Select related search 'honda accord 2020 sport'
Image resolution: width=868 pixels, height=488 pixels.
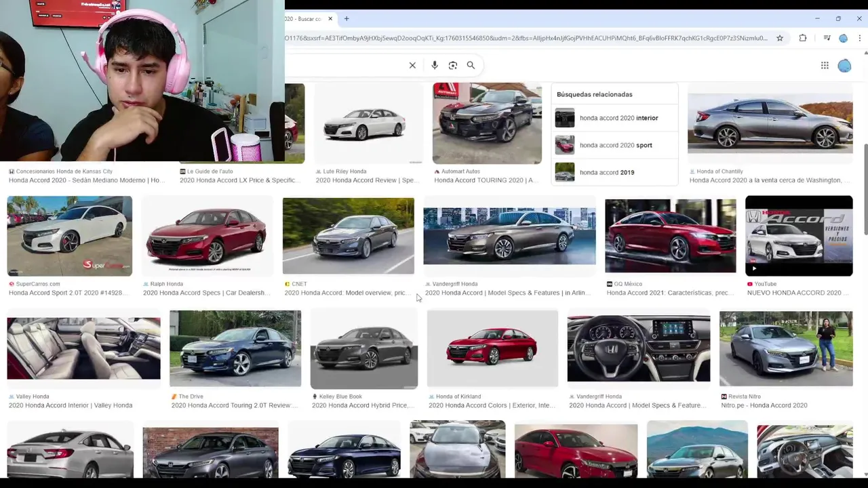pos(616,145)
